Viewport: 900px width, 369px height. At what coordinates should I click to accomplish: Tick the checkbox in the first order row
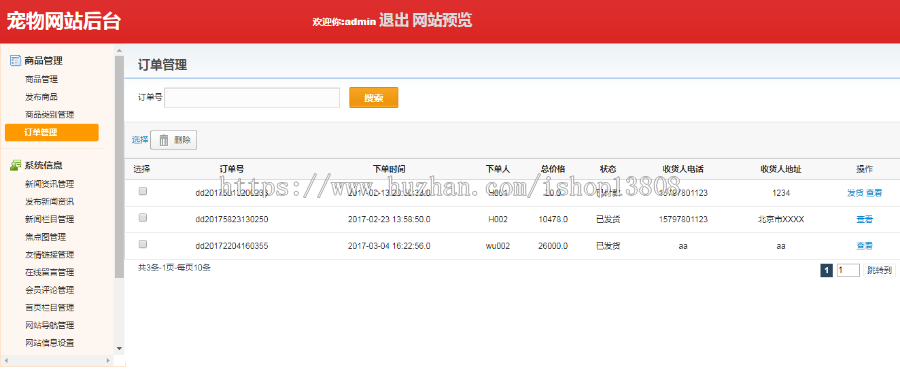click(x=143, y=192)
